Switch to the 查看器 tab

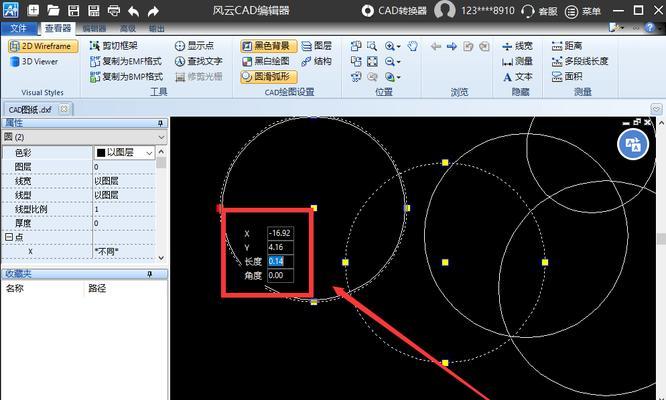58,28
